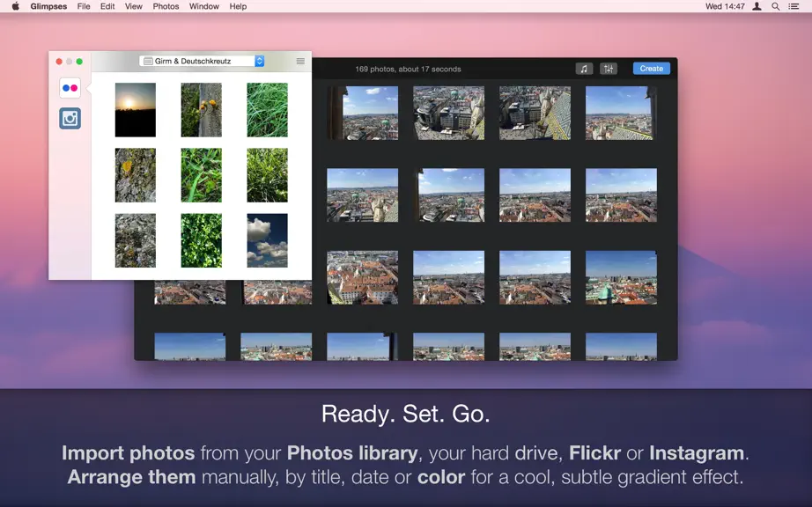Open the music note soundtrack settings
Viewport: 812px width, 507px height.
pos(584,69)
